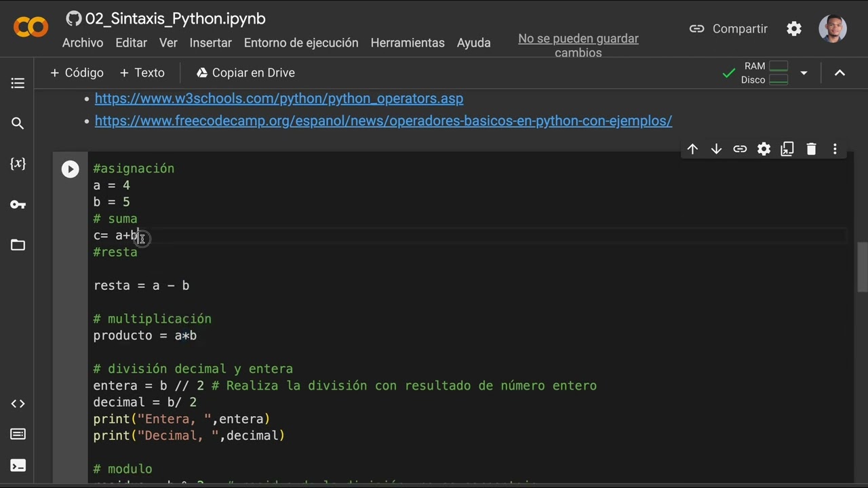Image resolution: width=868 pixels, height=488 pixels.
Task: Open the Editar menu
Action: [131, 43]
